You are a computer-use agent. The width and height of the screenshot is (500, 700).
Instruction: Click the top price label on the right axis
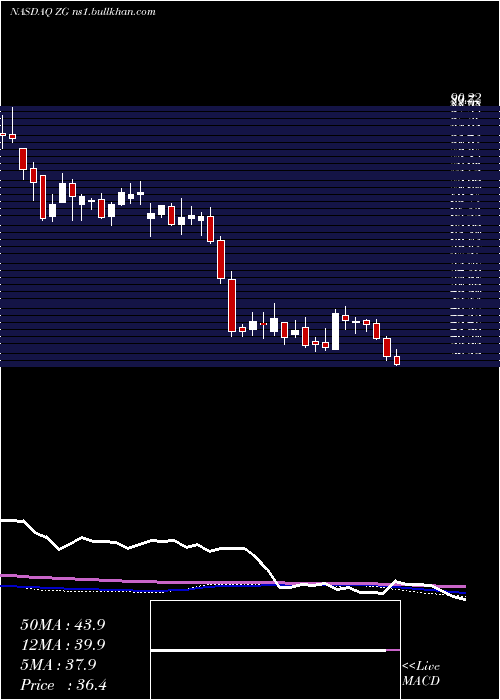point(466,98)
